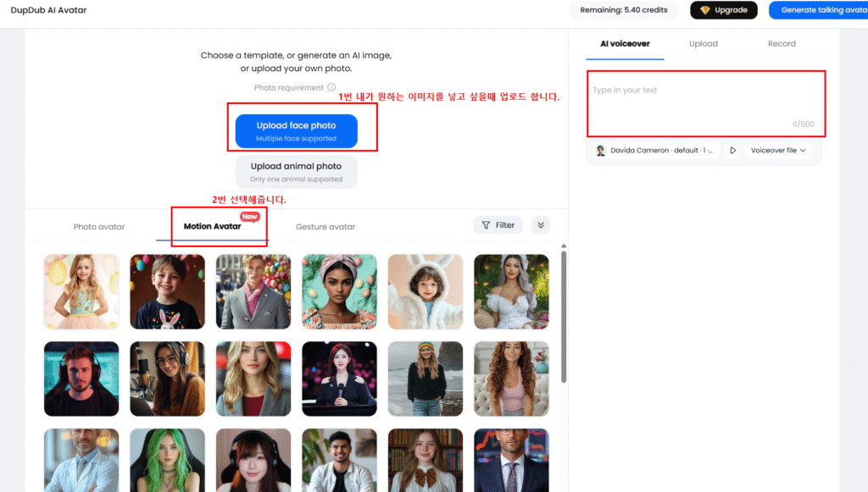868x492 pixels.
Task: Click the Upload face photo button
Action: [296, 131]
